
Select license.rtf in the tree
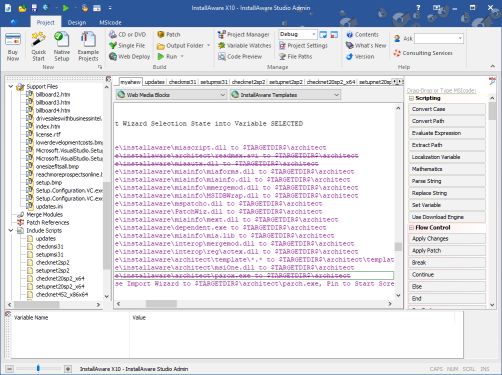(48, 134)
